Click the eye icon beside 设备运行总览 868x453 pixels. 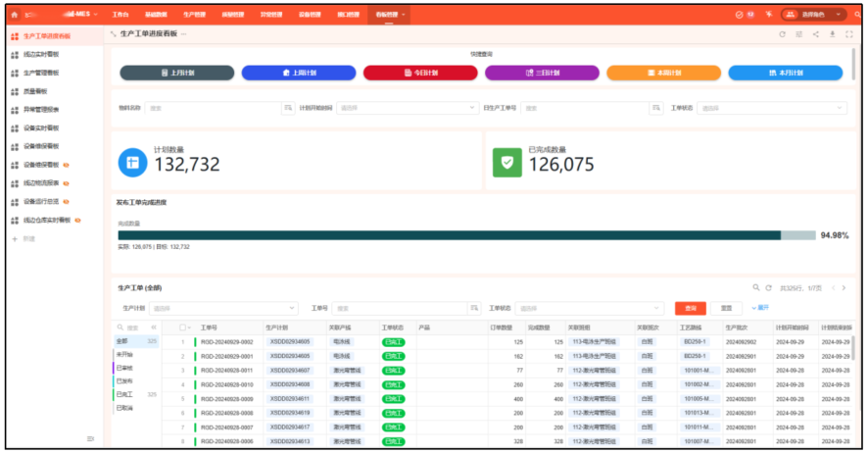click(66, 202)
